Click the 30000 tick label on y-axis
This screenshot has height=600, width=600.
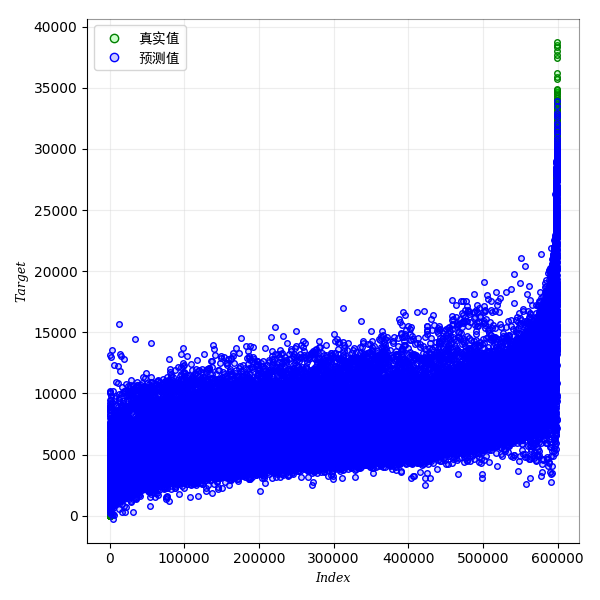pos(57,149)
